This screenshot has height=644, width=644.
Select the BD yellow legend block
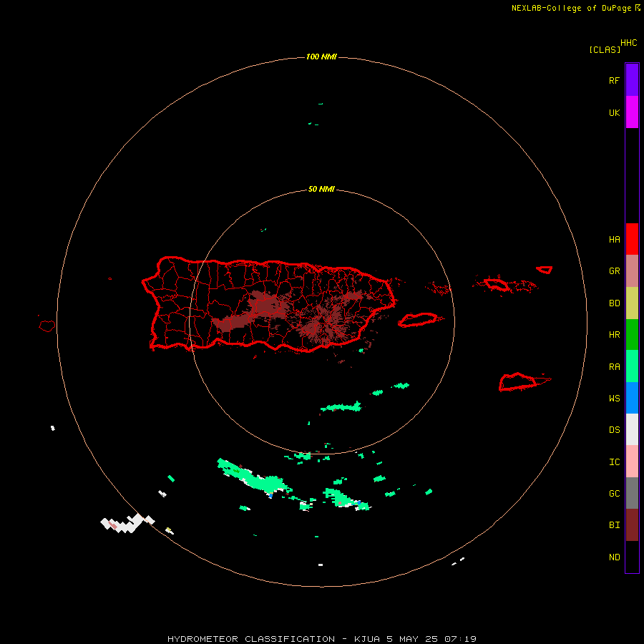pyautogui.click(x=632, y=303)
